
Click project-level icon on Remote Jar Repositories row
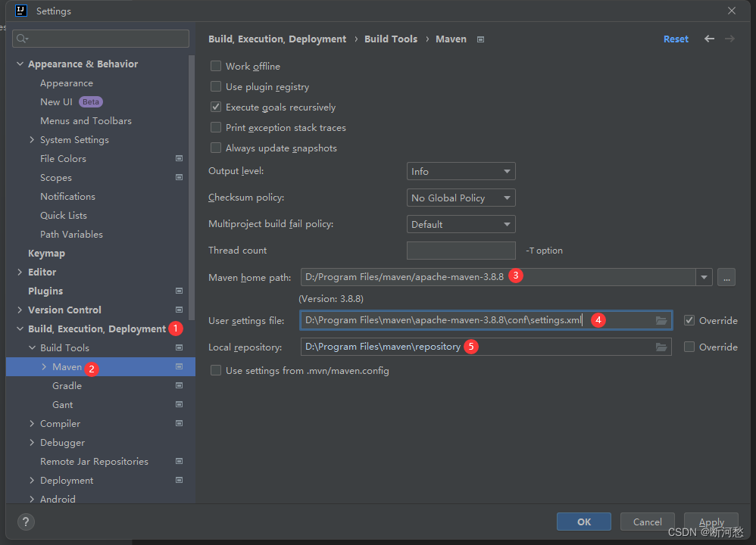(179, 461)
